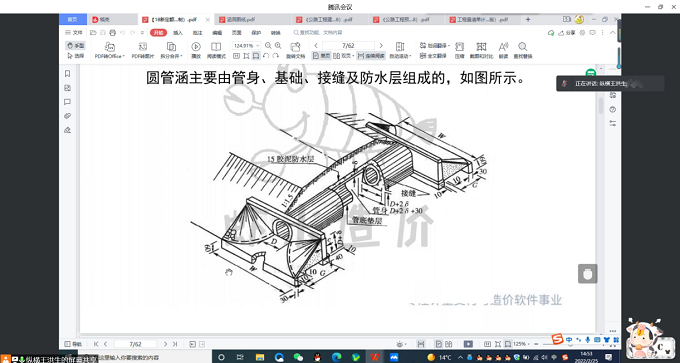Start slideshow with the 播放 icon
The image size is (680, 363).
coord(196,50)
